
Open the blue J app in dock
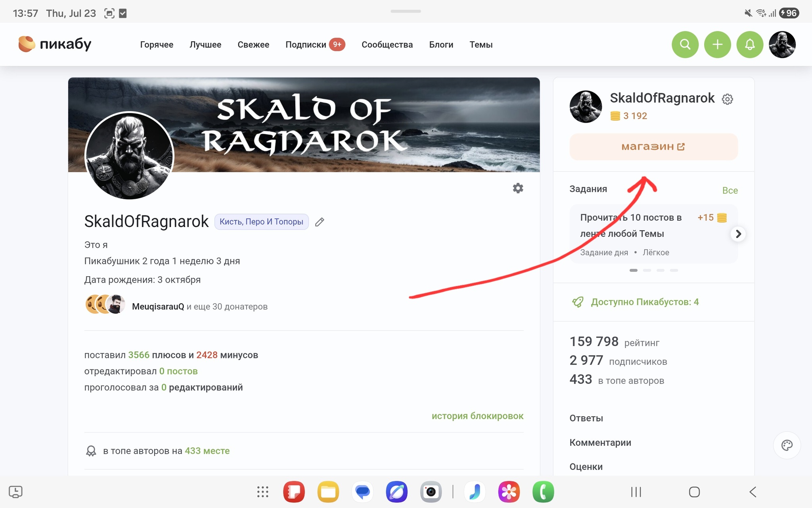click(475, 492)
